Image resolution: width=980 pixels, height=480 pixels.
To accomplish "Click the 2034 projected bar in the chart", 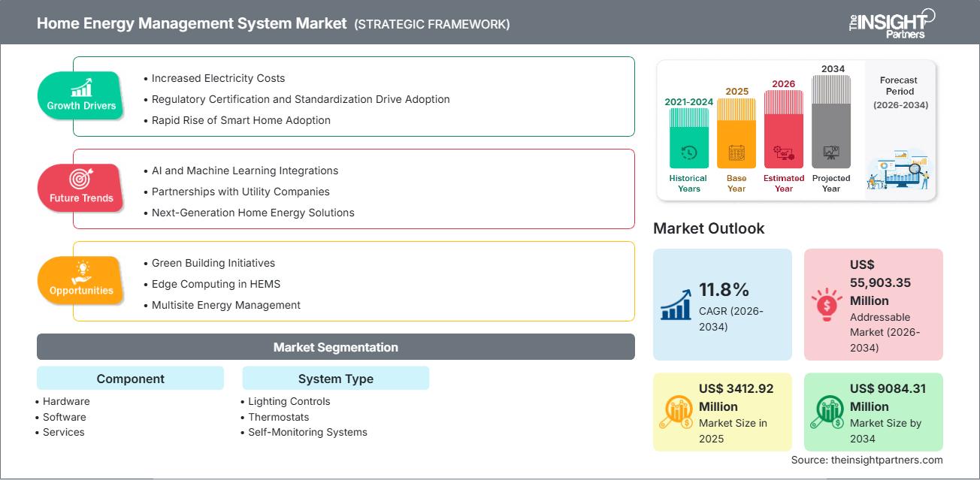I will (831, 120).
